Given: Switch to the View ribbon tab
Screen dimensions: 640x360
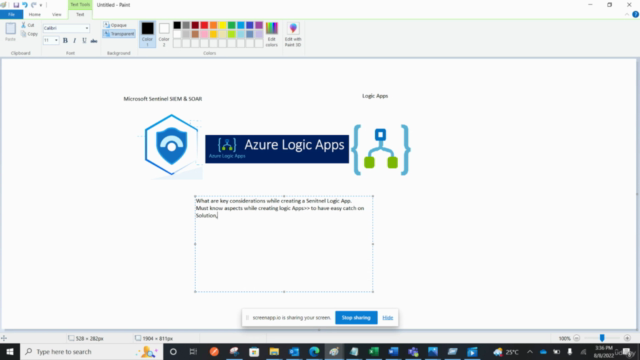Looking at the screenshot, I should 57,14.
